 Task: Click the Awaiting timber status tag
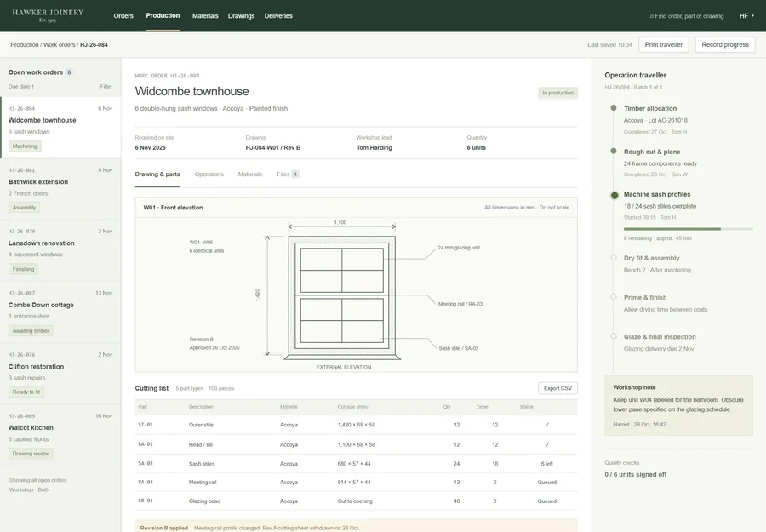click(31, 331)
